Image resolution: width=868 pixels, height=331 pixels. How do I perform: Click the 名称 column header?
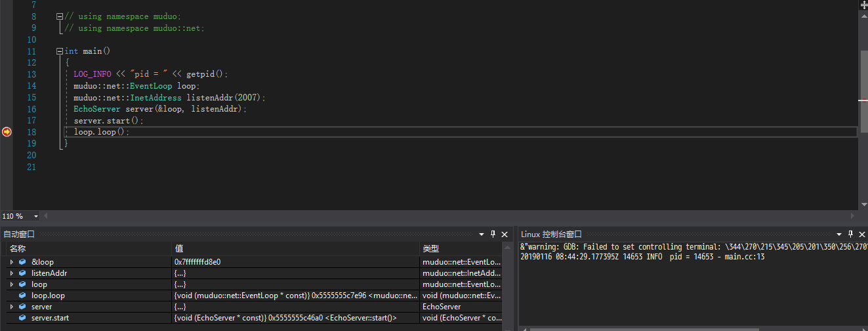[89, 249]
